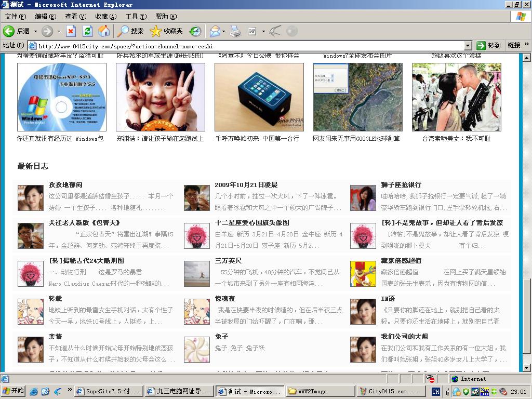Switch to City0415.com taskbar window

click(391, 391)
